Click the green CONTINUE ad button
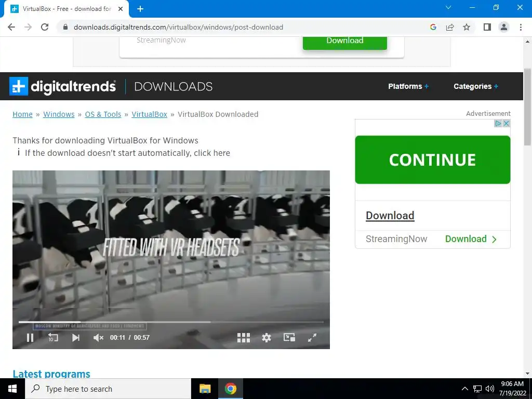The image size is (532, 399). pos(433,160)
